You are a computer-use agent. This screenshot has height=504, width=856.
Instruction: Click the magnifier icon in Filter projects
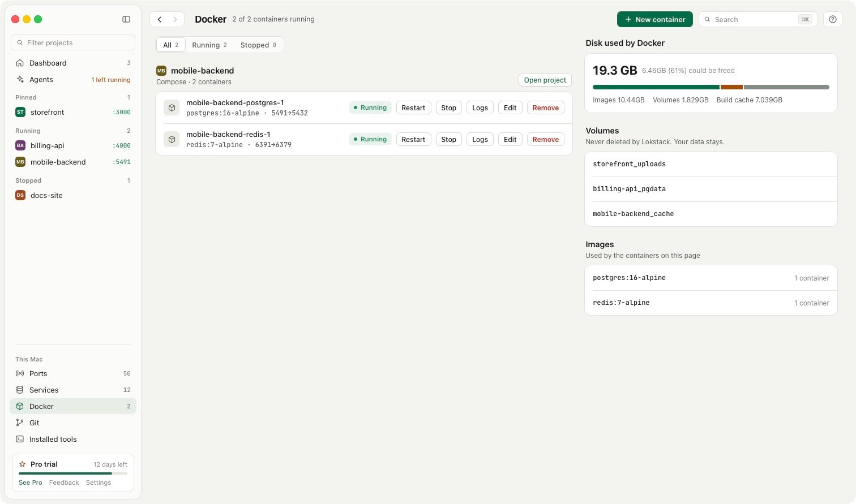20,42
